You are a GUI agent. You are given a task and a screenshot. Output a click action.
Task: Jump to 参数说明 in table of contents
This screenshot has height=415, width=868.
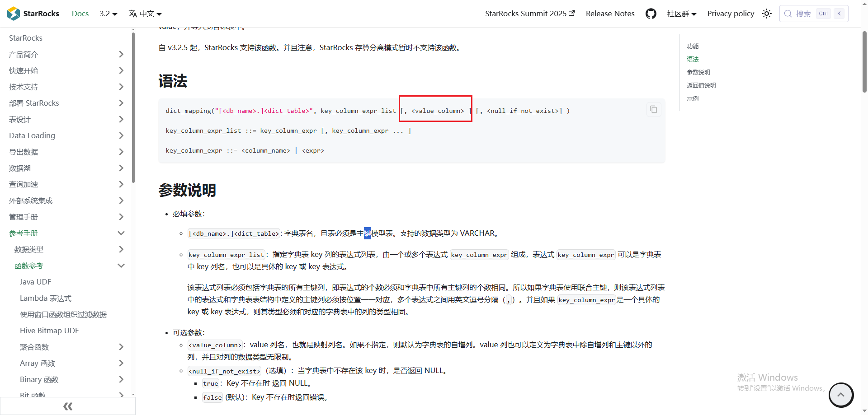[698, 72]
